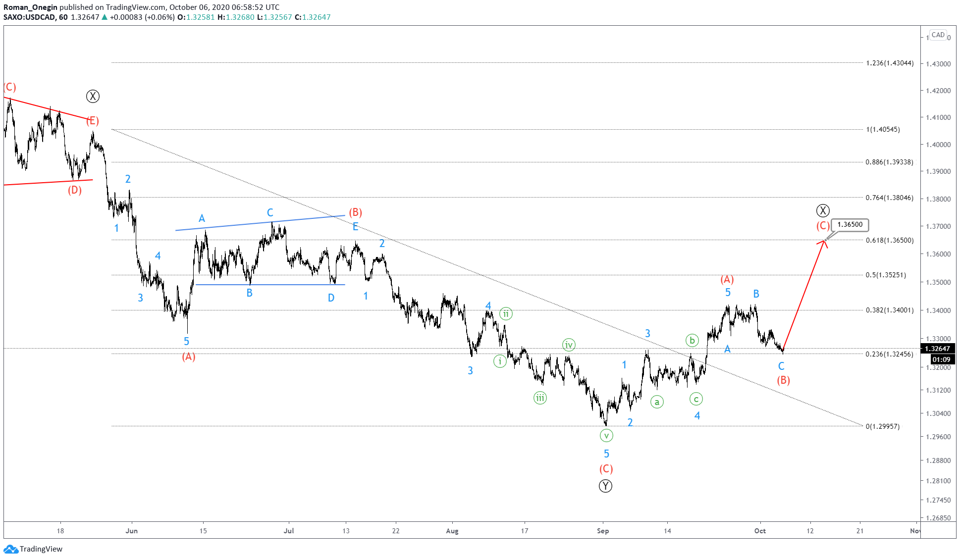Screen dimensions: 960x560
Task: Click the TradingView logo icon
Action: point(11,549)
